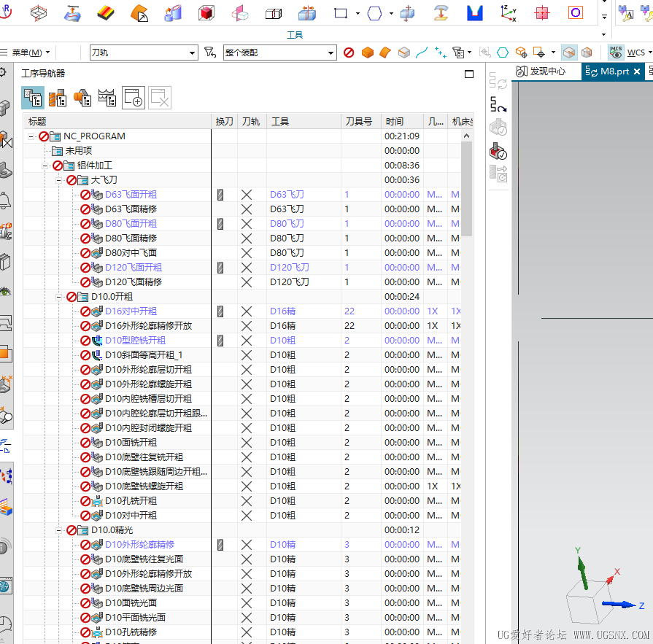This screenshot has width=653, height=644.
Task: Click the blue U-shaped icon in ribbon
Action: pyautogui.click(x=474, y=13)
